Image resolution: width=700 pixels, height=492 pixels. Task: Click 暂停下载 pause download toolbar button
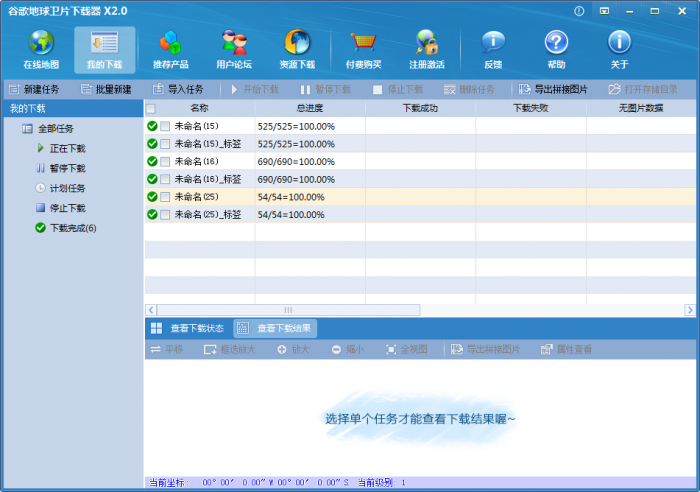pos(326,89)
